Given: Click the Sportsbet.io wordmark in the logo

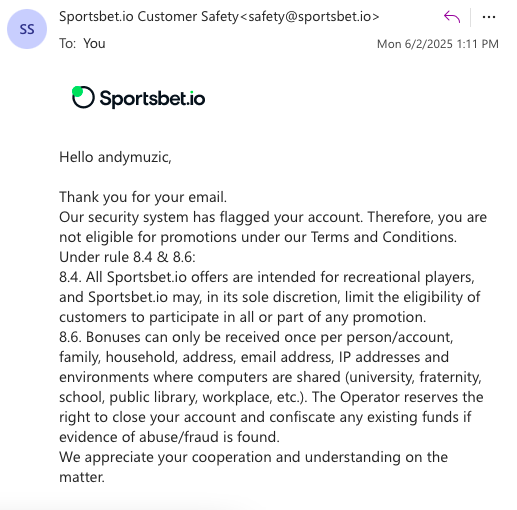Looking at the screenshot, I should 152,99.
